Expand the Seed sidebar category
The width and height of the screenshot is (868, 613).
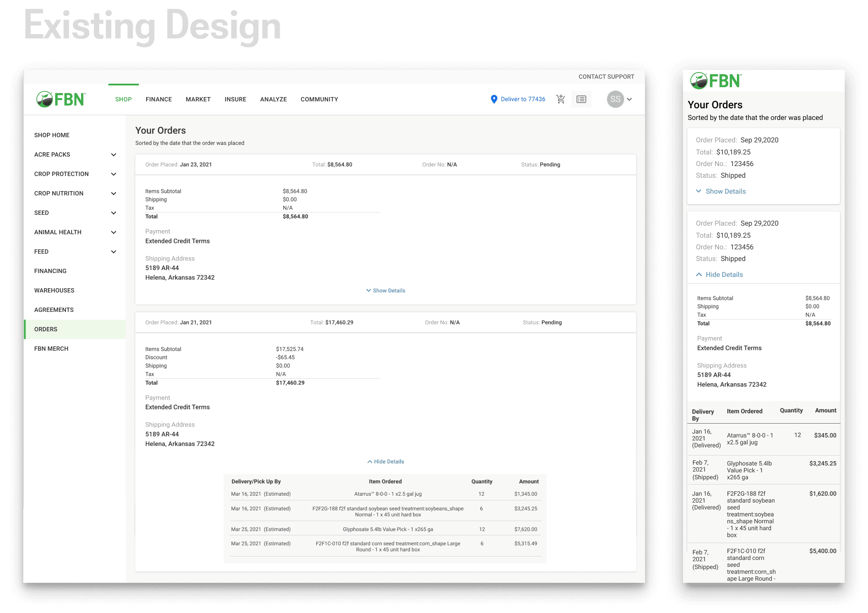point(113,213)
